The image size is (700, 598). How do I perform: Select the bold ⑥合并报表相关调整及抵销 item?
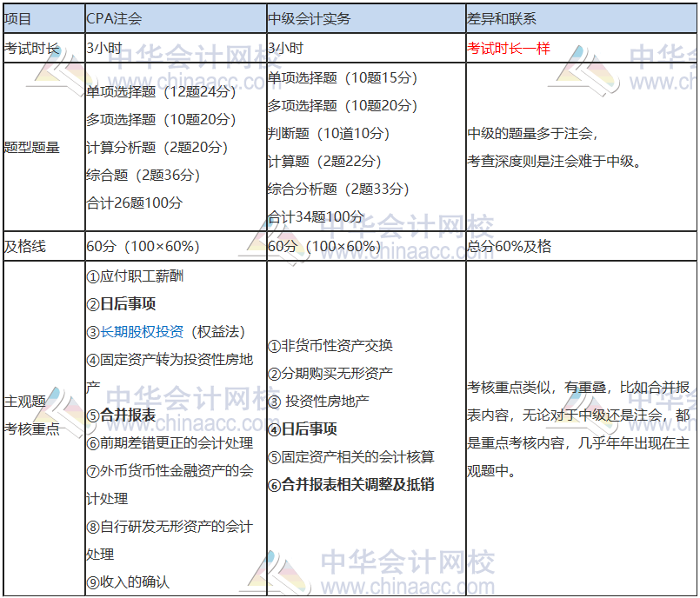[351, 485]
